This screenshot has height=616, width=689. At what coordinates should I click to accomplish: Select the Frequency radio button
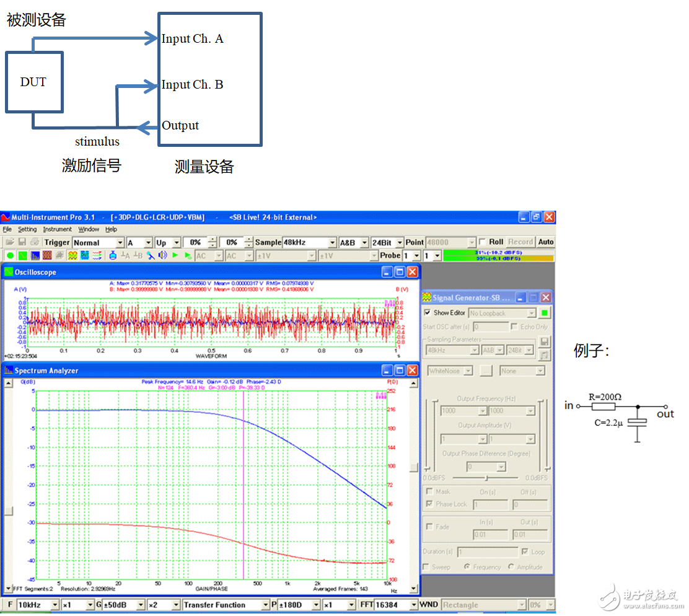(x=467, y=567)
